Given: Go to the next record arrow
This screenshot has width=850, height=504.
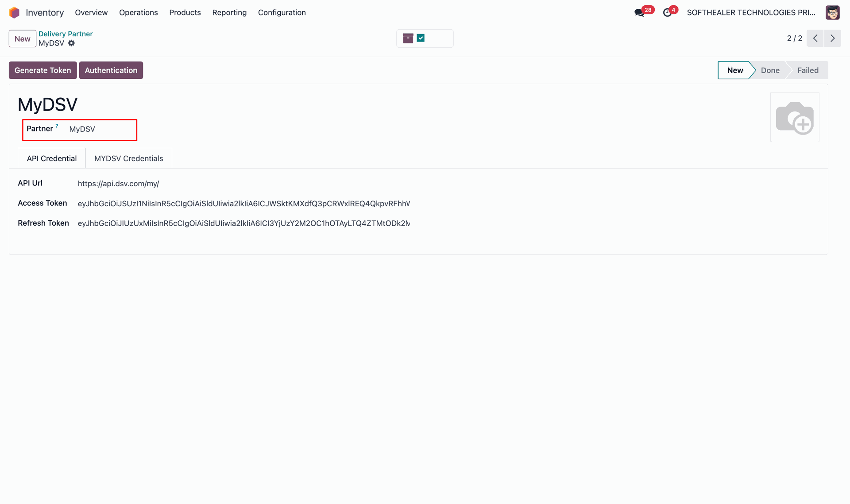Looking at the screenshot, I should (832, 38).
